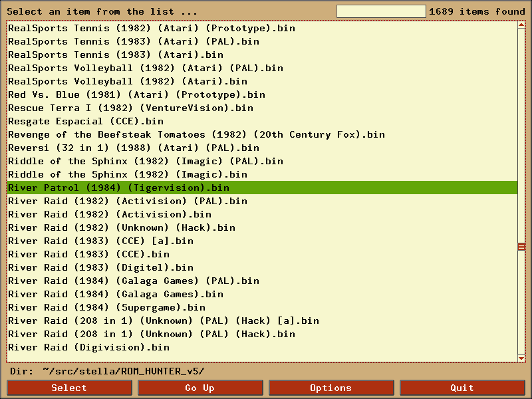
Task: Open the Options dialog button
Action: [331, 388]
